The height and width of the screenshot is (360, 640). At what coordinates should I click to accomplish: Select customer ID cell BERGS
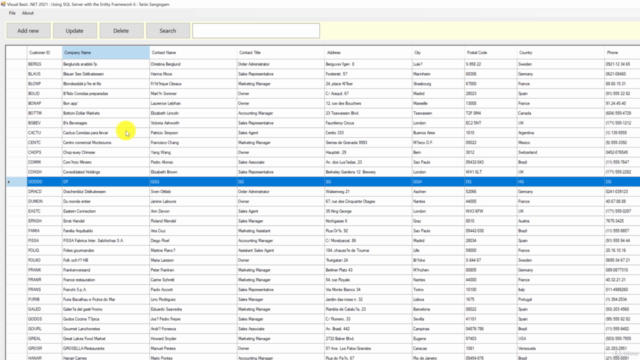coord(44,64)
